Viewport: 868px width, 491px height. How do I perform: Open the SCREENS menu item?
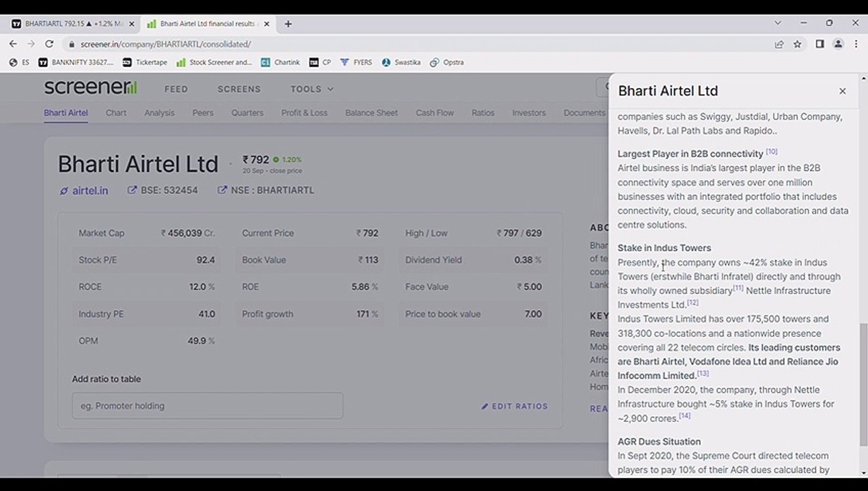point(239,89)
